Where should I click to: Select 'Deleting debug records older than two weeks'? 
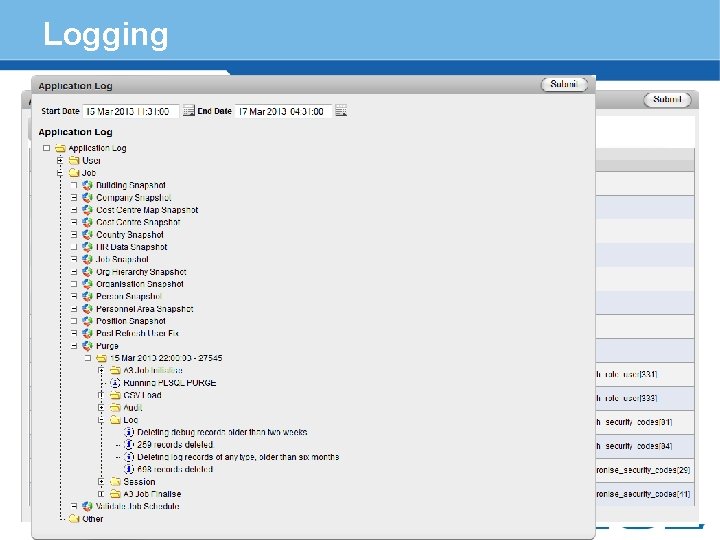(222, 432)
